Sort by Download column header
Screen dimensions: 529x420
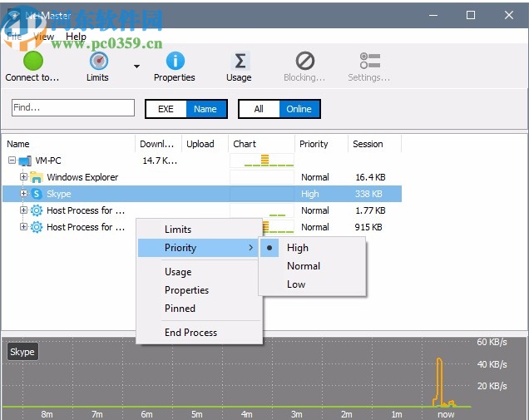click(x=159, y=144)
